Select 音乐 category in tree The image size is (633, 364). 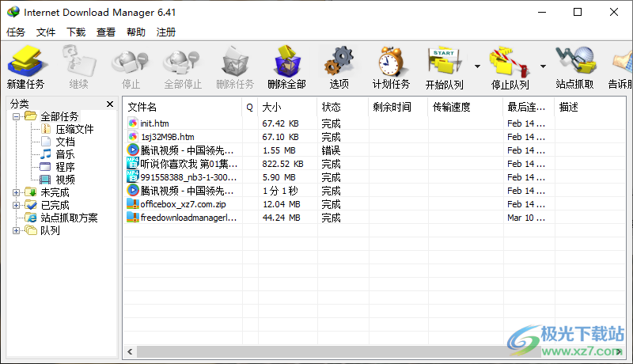[65, 154]
